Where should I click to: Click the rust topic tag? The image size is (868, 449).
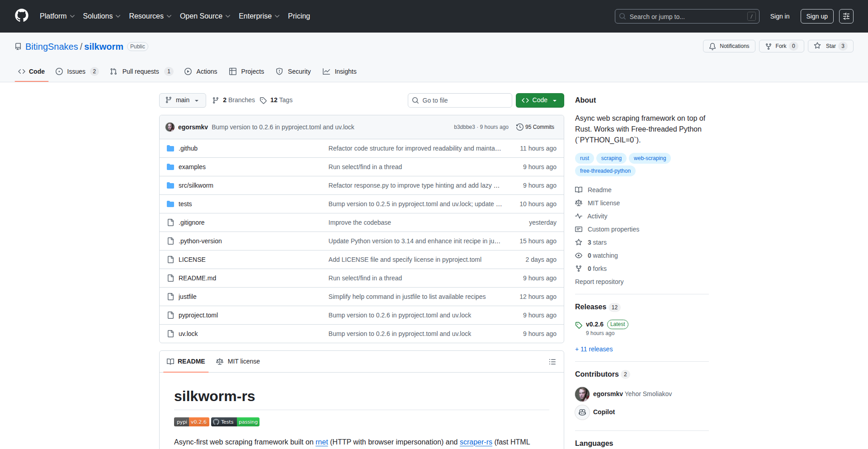click(585, 158)
